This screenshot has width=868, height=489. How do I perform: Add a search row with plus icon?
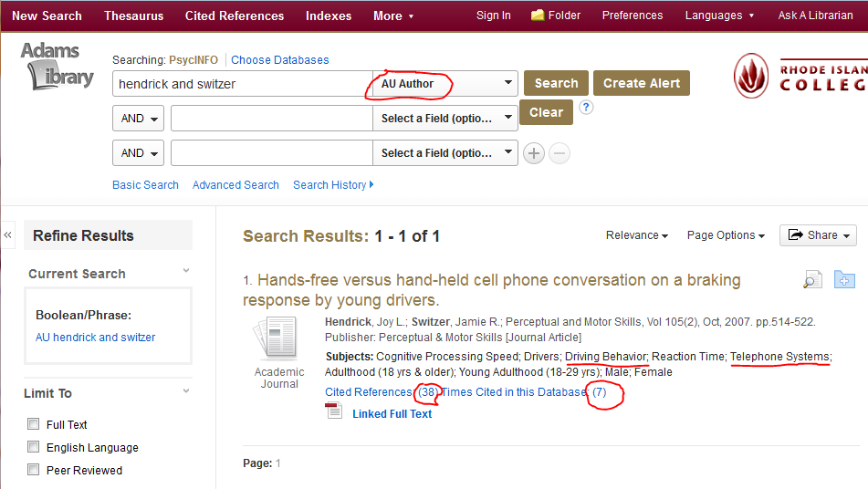[x=534, y=153]
